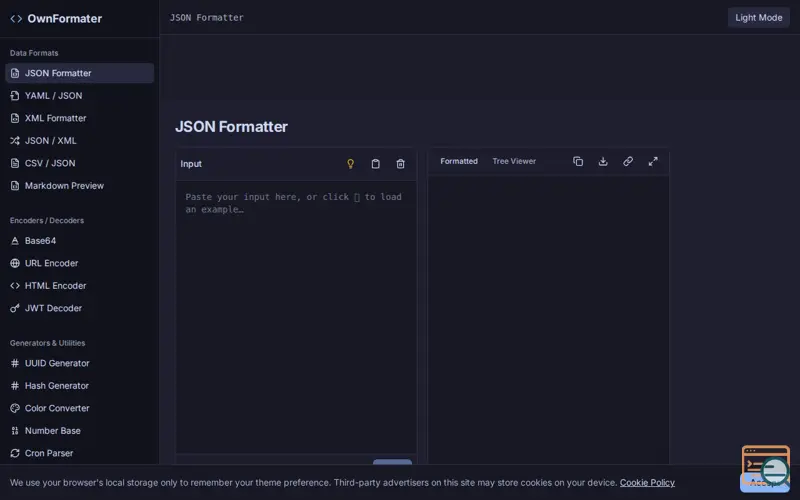Open the Base64 encoder
Image resolution: width=800 pixels, height=500 pixels.
tap(80, 240)
